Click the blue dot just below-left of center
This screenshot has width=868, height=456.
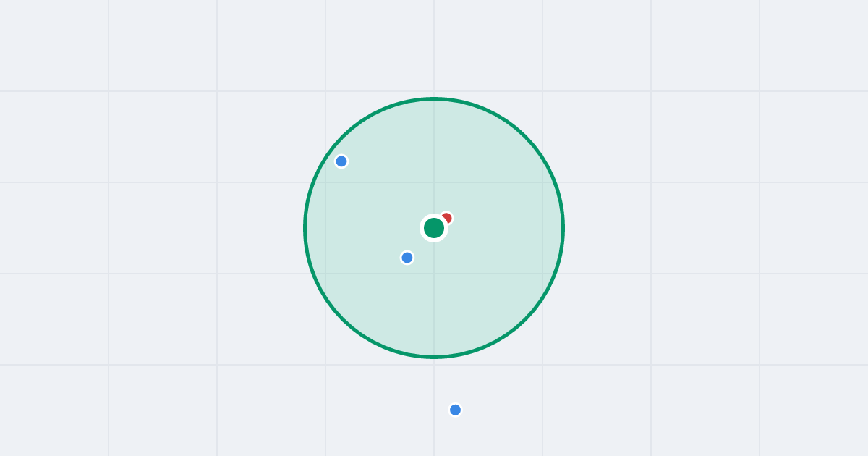point(407,258)
